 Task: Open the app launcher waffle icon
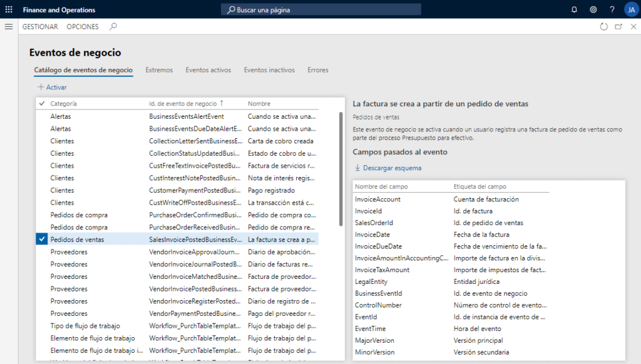pos(9,9)
